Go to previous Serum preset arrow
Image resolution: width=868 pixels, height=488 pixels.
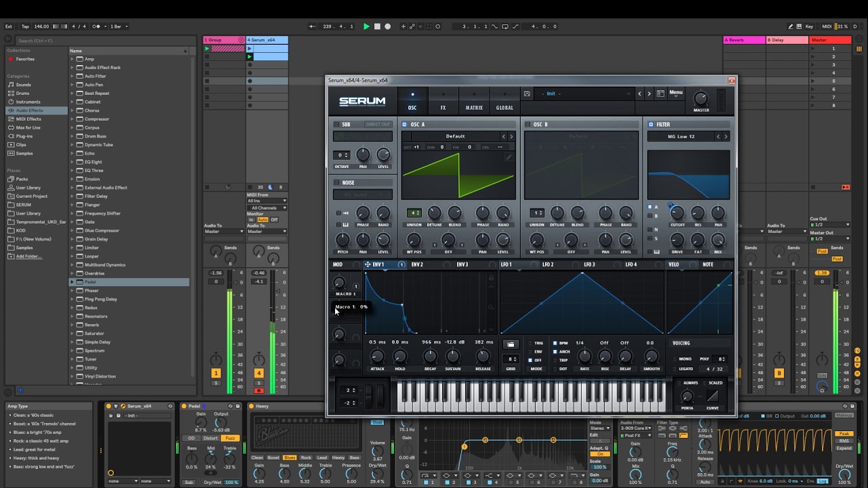(x=639, y=94)
